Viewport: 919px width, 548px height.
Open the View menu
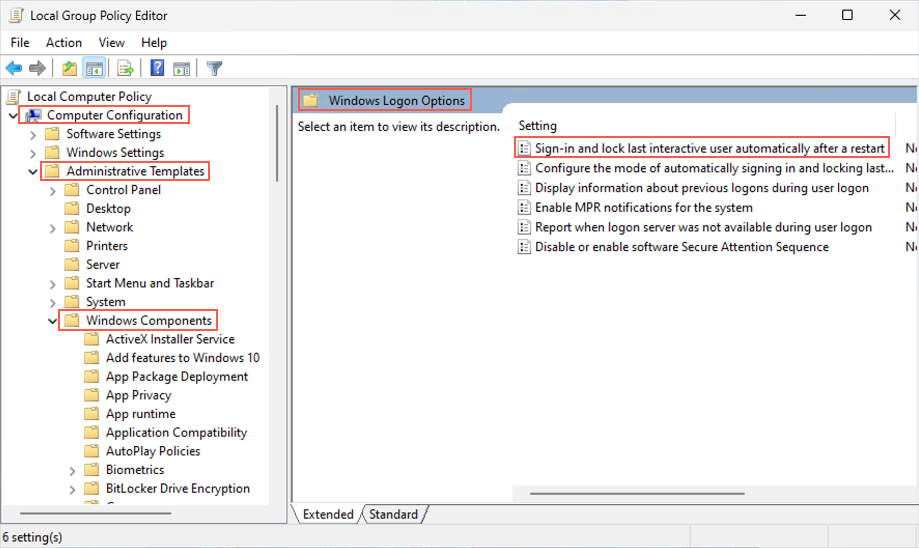pyautogui.click(x=111, y=43)
